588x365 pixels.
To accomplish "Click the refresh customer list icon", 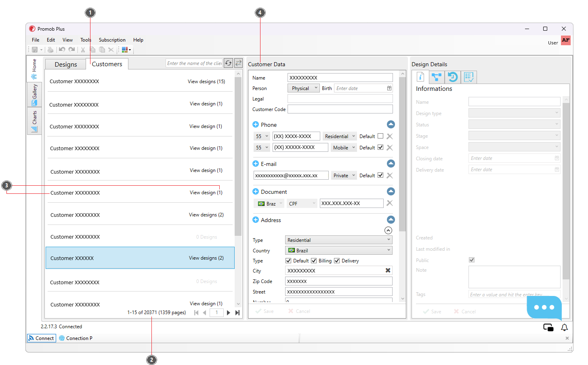I will (229, 63).
